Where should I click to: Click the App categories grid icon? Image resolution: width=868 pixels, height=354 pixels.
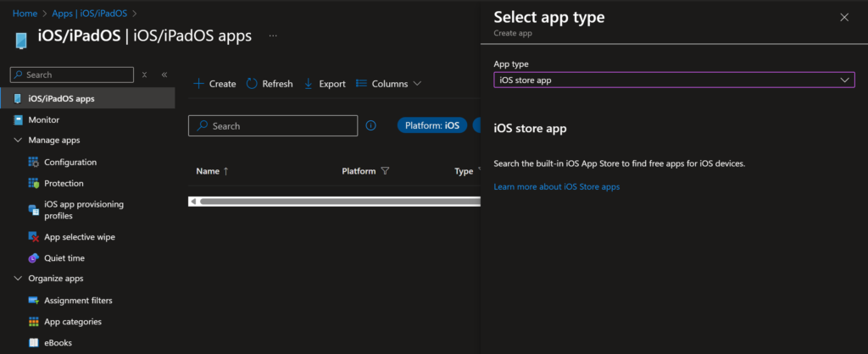pyautogui.click(x=34, y=321)
